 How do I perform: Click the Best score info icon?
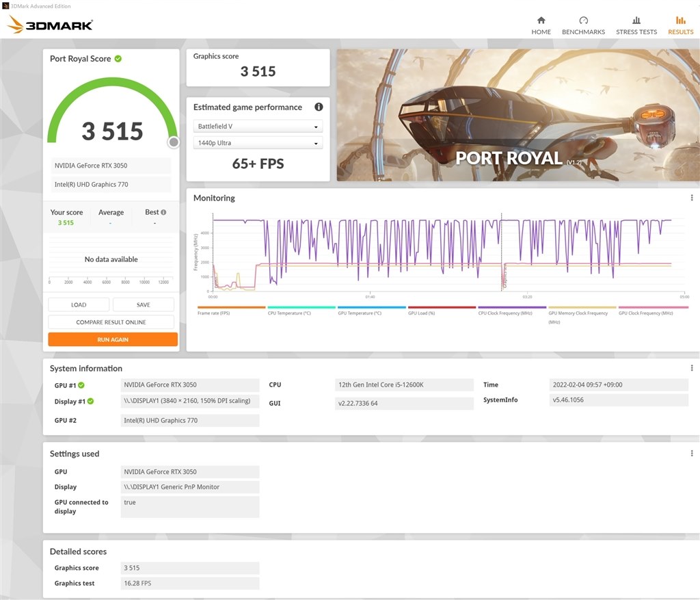point(163,212)
